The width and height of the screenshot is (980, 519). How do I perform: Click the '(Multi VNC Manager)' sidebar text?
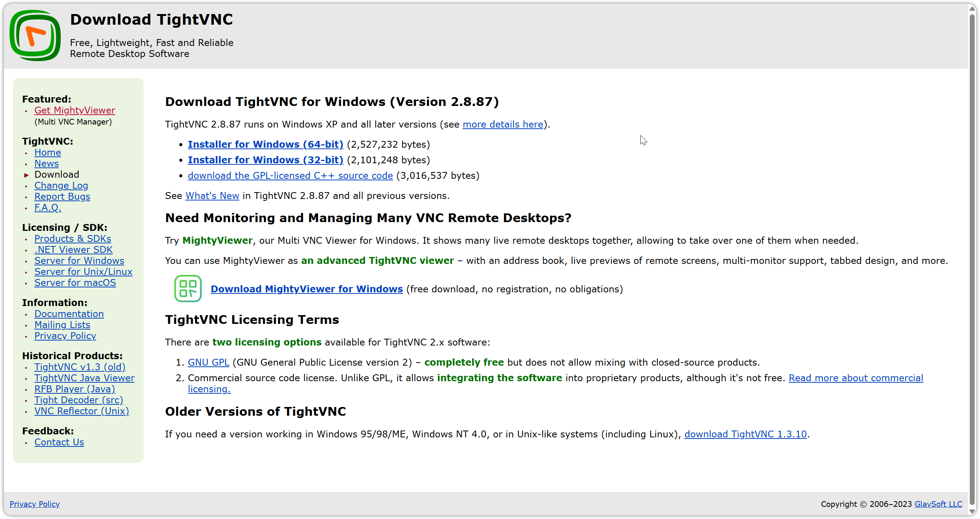[x=73, y=122]
